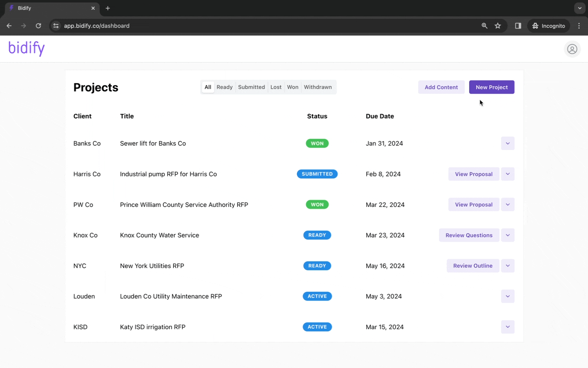Click the Add Content button
Image resolution: width=588 pixels, height=368 pixels.
pyautogui.click(x=441, y=87)
